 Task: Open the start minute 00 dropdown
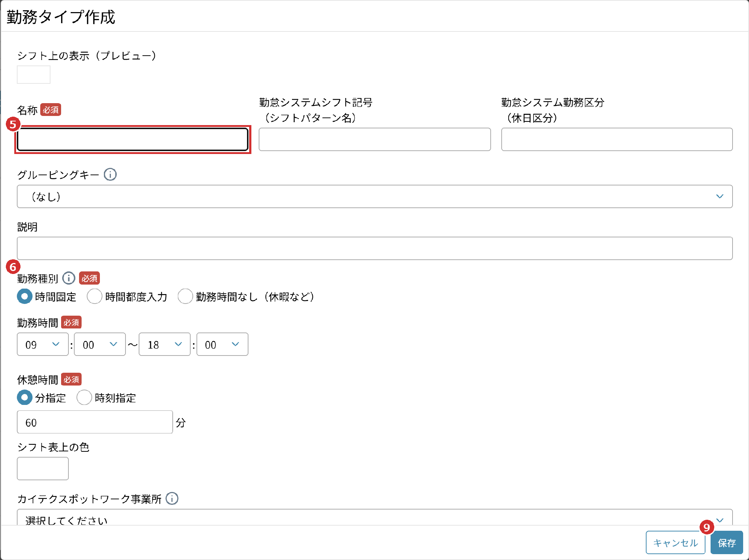tap(100, 344)
